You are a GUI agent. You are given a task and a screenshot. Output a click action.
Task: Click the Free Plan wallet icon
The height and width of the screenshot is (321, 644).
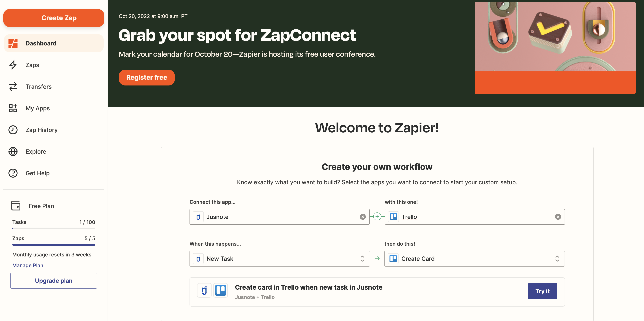[16, 206]
